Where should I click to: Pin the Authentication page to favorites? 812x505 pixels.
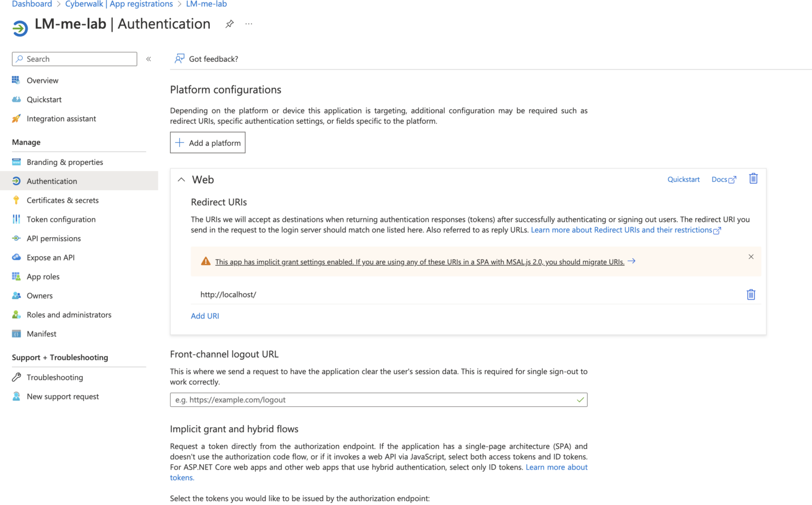click(x=229, y=24)
